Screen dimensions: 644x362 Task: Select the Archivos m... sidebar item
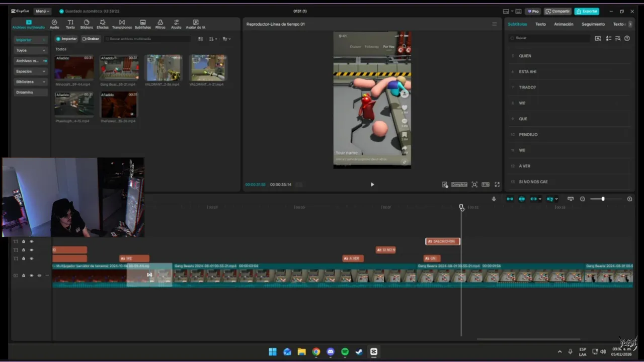[x=31, y=61]
